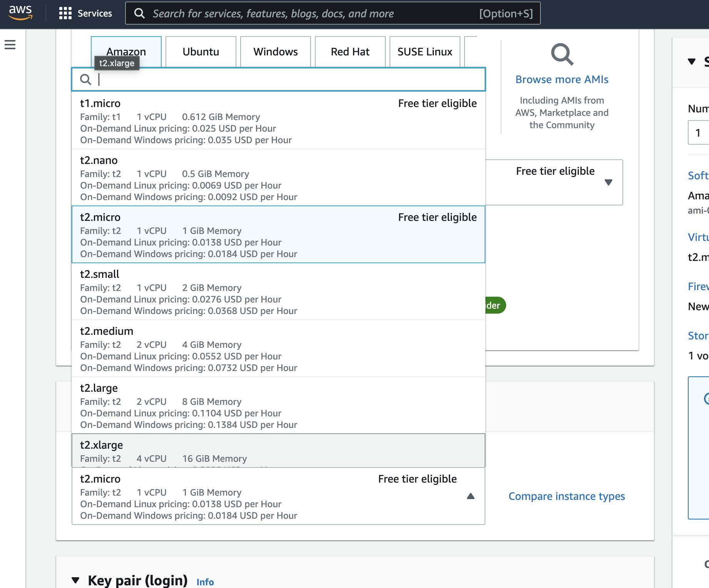
Task: Click the magnifier icon above Browse more AMIs
Action: [x=562, y=54]
